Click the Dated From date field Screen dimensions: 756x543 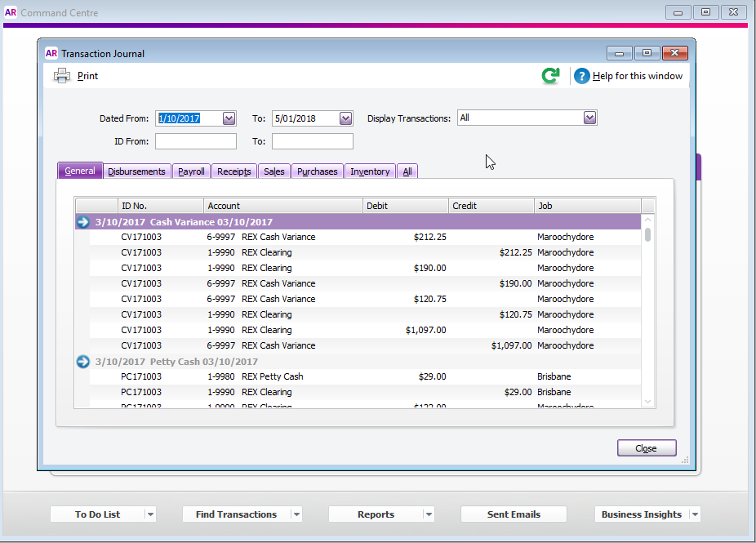coord(189,118)
